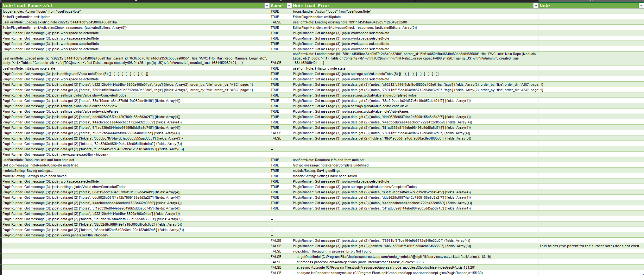
Task: Open the filter dropdown on the Note column
Action: click(x=641, y=6)
